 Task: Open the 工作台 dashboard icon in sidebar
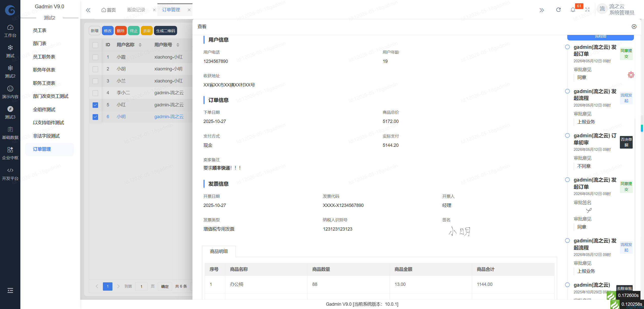pyautogui.click(x=10, y=27)
